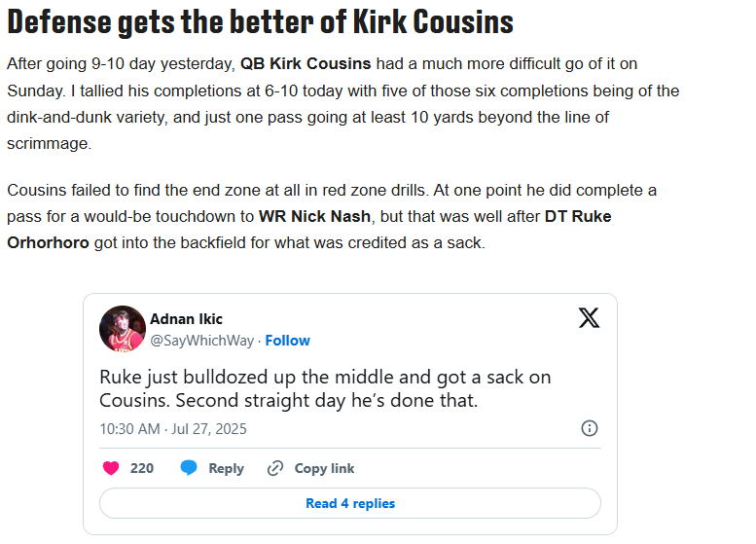Viewport: 756px width, 544px height.
Task: Follow @SayWhichWay on X
Action: tap(287, 341)
